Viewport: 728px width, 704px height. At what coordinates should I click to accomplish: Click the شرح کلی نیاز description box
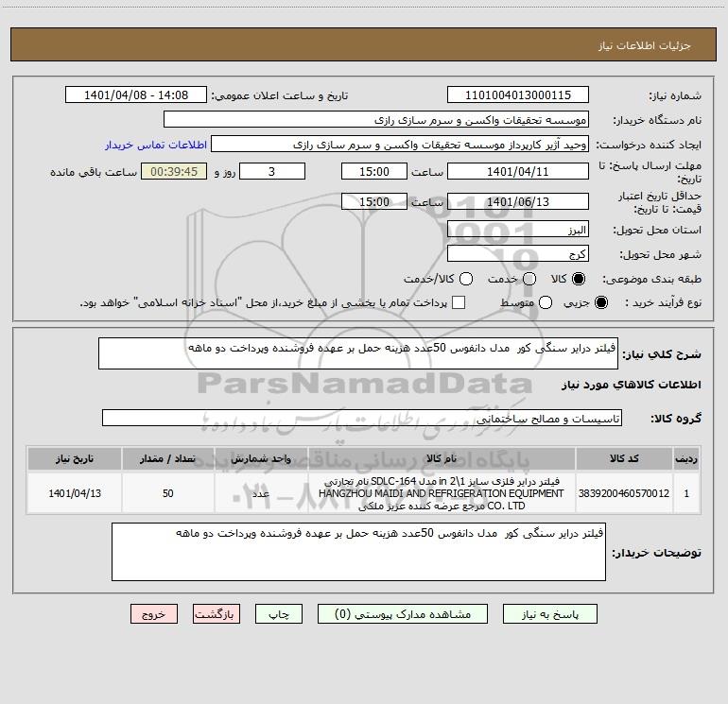tap(358, 353)
